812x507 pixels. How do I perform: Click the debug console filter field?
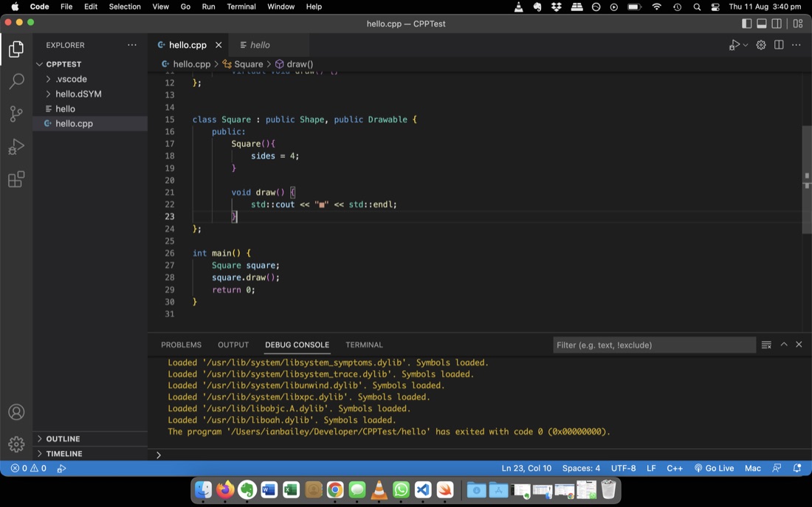(x=654, y=345)
